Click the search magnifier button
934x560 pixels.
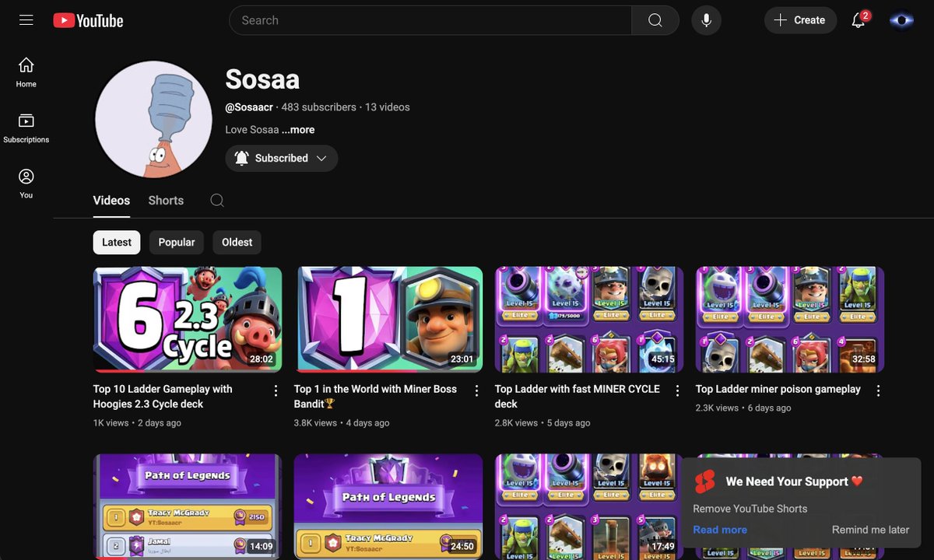[x=655, y=20]
